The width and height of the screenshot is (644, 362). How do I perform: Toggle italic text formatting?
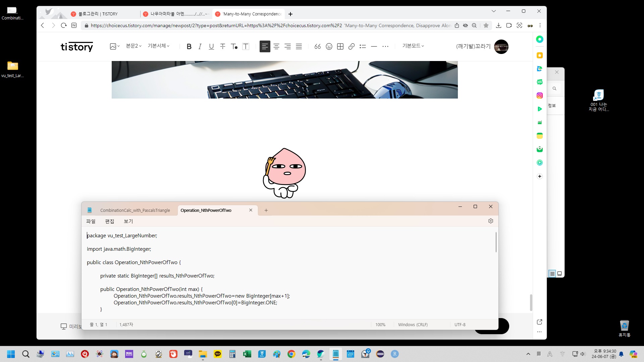click(200, 47)
